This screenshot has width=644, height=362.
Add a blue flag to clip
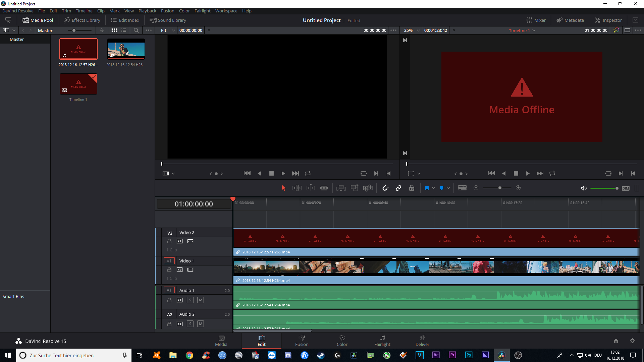(x=427, y=188)
